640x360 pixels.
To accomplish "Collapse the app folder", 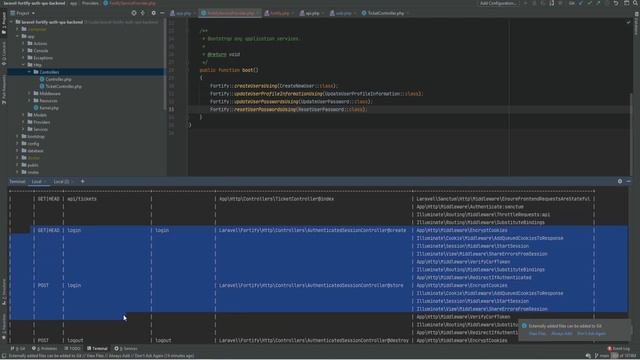I will (x=17, y=36).
